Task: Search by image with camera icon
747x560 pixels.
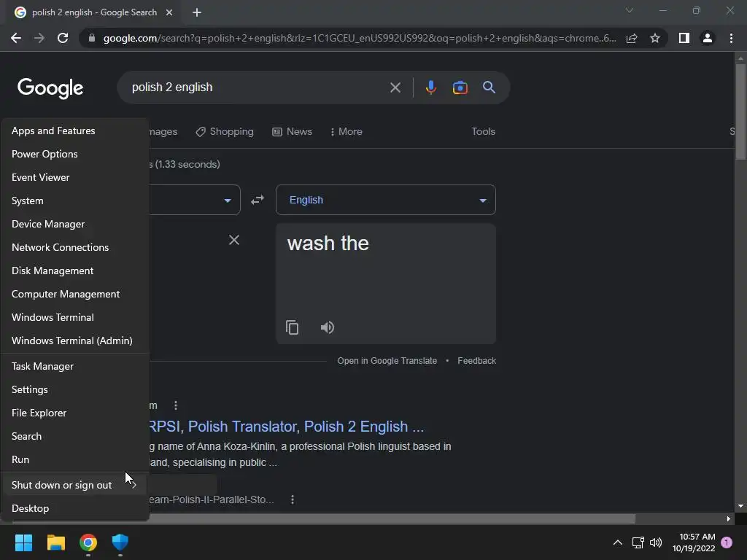Action: tap(460, 87)
